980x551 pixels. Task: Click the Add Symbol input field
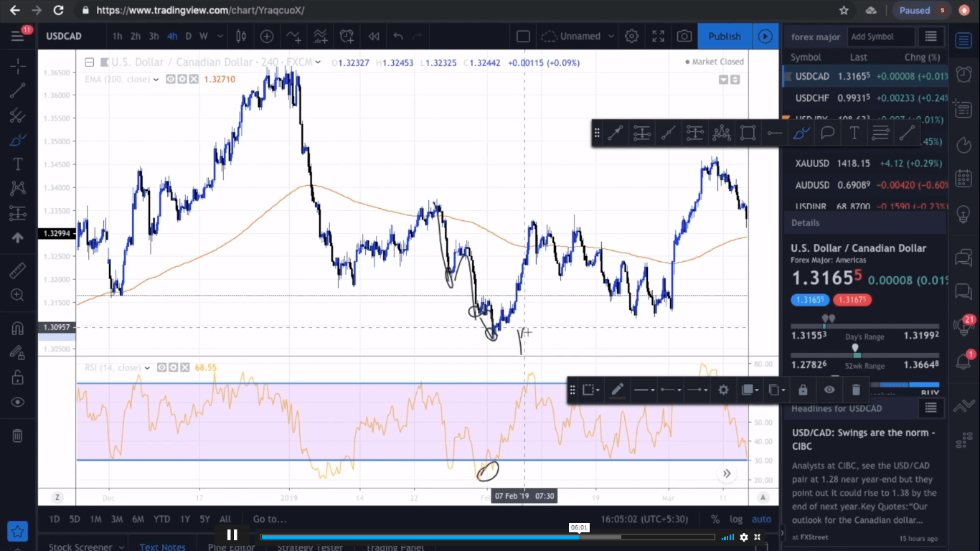(881, 37)
